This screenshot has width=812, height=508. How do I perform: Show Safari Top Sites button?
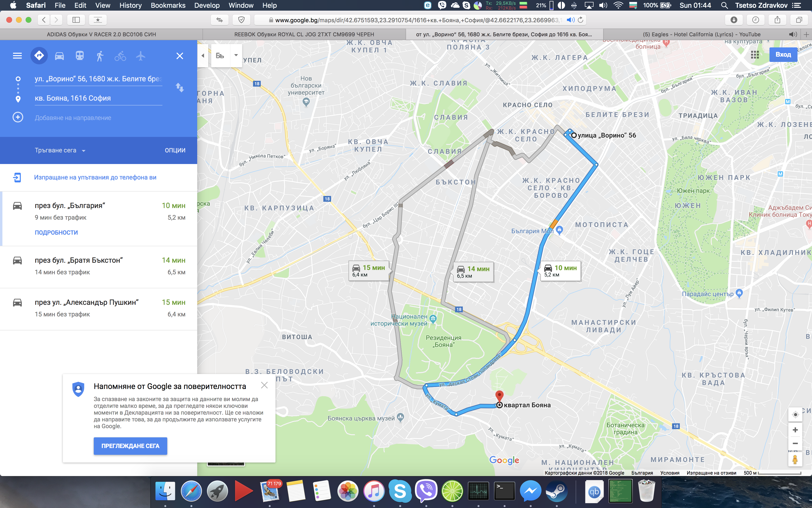(98, 20)
